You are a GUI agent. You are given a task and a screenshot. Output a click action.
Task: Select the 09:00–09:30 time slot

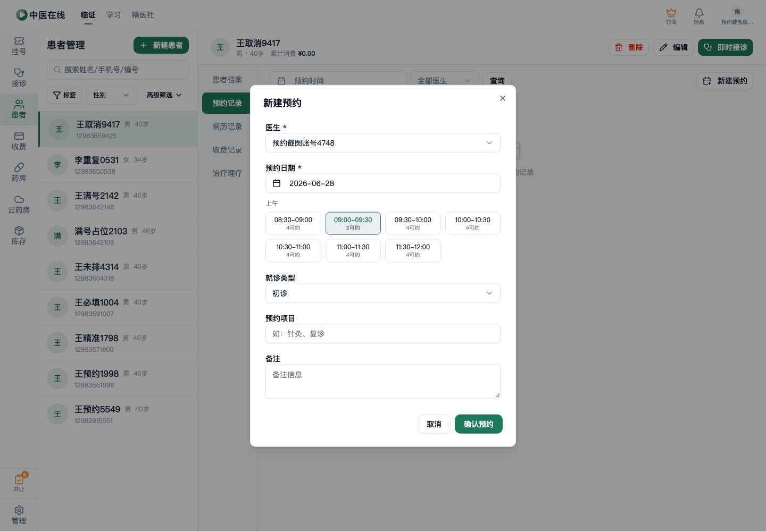point(353,223)
